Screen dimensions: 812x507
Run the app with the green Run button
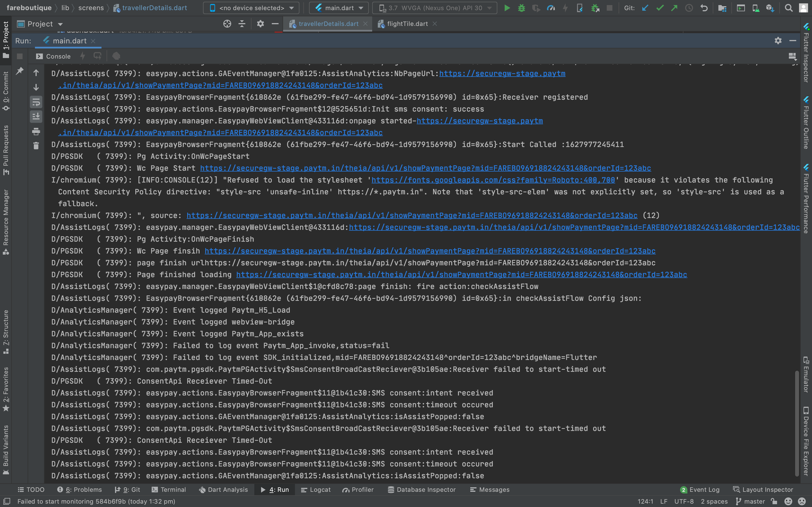click(x=507, y=8)
